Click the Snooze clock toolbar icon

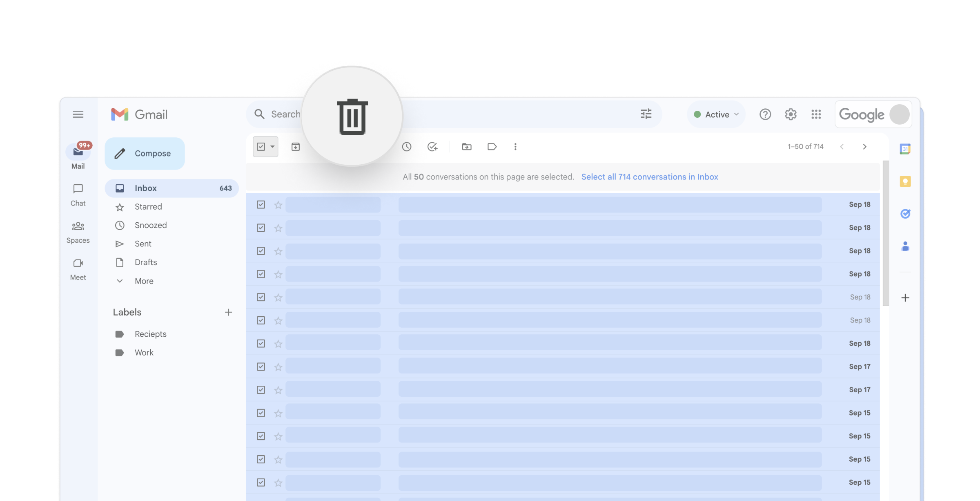pyautogui.click(x=406, y=147)
